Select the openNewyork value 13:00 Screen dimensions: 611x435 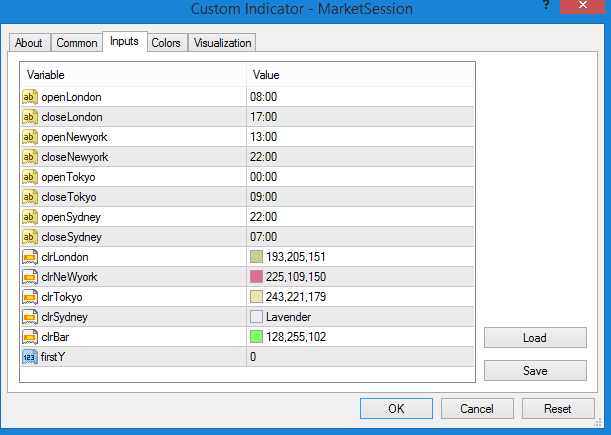click(263, 137)
